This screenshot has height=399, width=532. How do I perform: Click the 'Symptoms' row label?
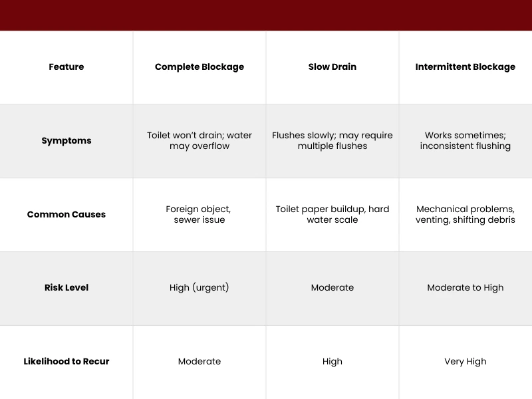pos(66,141)
